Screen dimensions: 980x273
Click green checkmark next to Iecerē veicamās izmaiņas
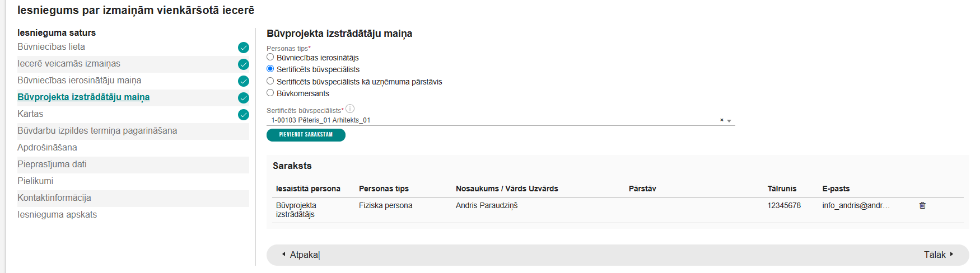point(244,64)
